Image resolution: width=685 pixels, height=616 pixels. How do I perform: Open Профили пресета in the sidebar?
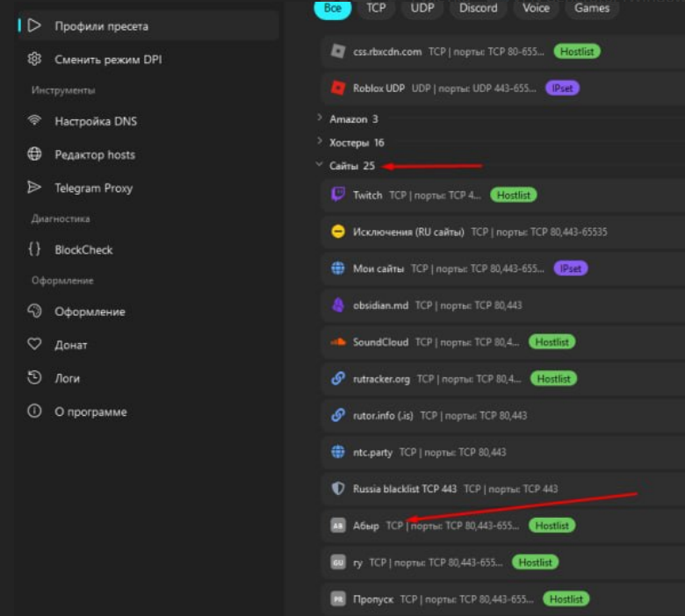[x=148, y=26]
